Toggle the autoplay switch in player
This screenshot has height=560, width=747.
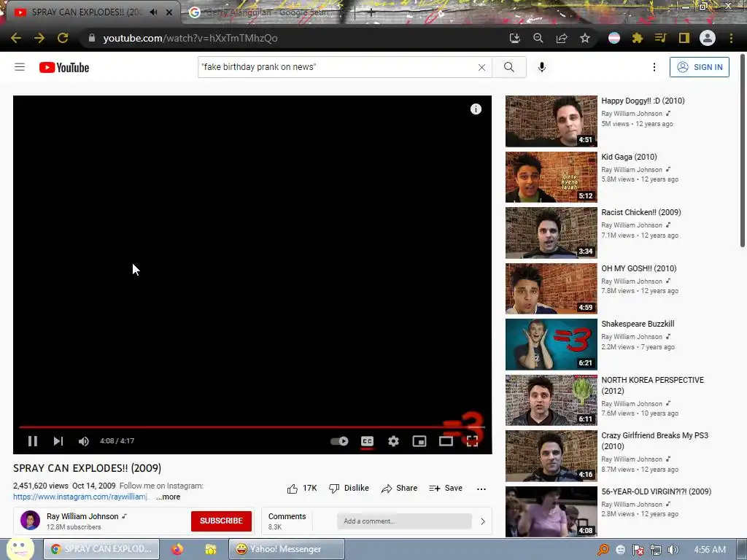339,441
